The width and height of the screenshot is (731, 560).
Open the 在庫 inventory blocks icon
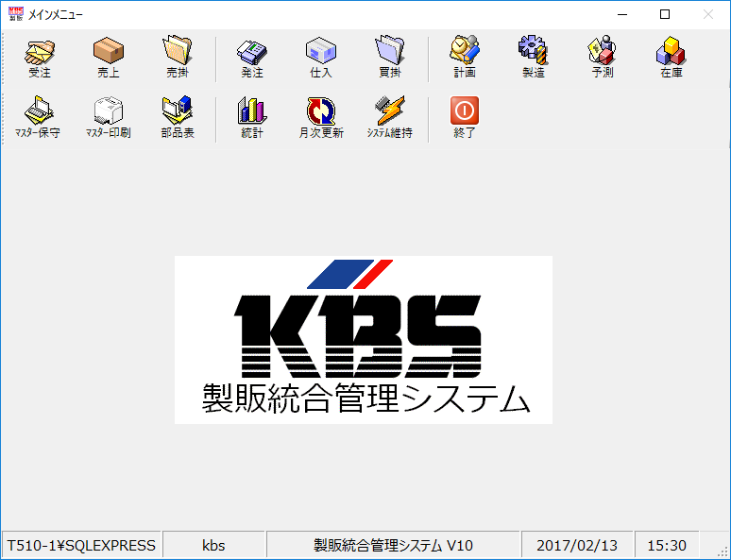(x=671, y=59)
